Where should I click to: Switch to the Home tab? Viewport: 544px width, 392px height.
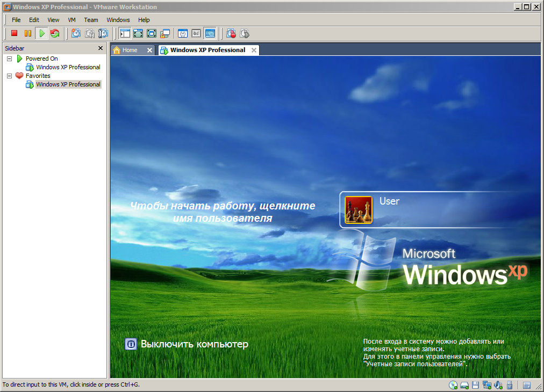[133, 50]
